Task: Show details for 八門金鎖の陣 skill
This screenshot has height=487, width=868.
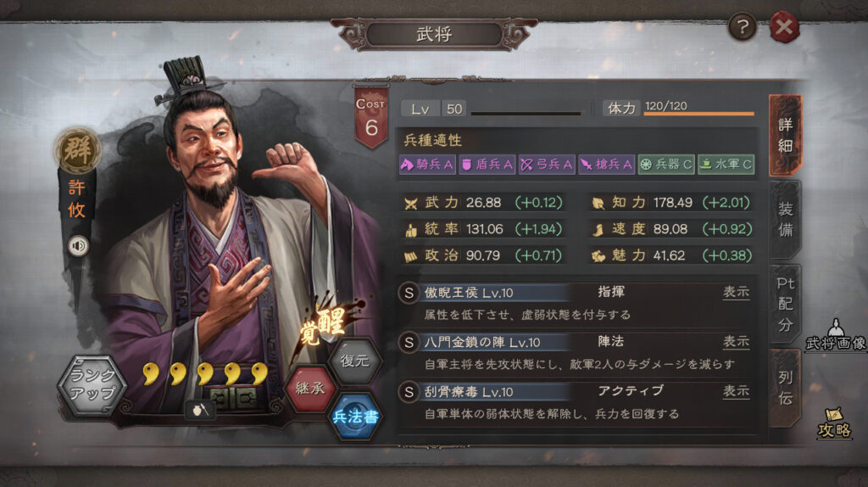Action: (x=737, y=342)
